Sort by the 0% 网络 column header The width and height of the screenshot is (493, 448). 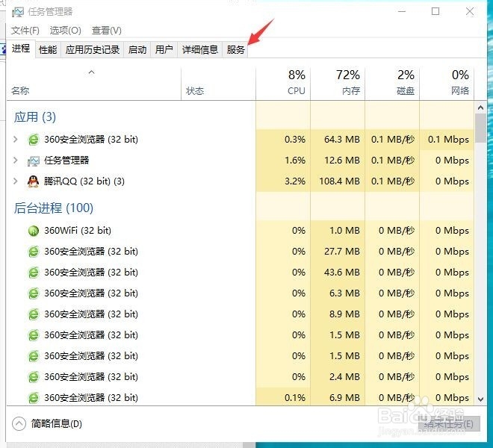447,84
